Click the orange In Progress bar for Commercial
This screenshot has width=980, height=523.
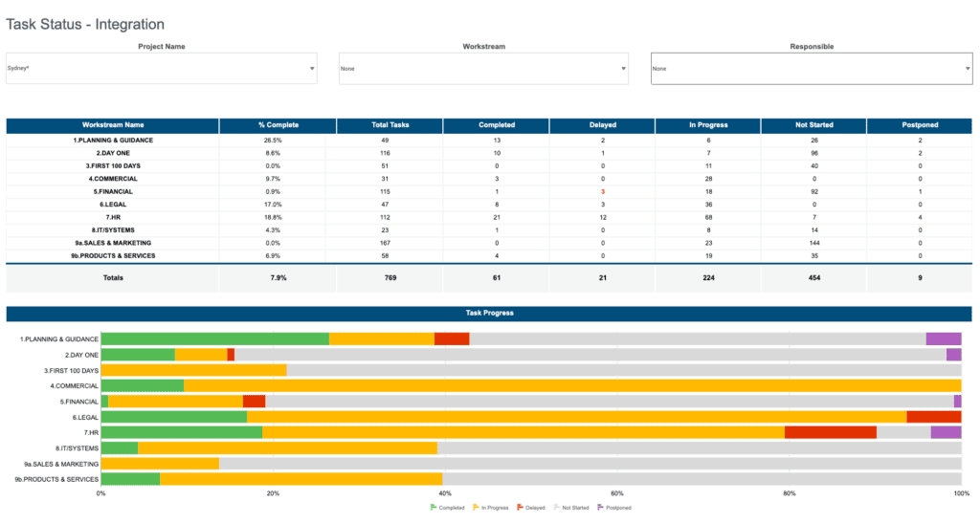[x=571, y=385]
